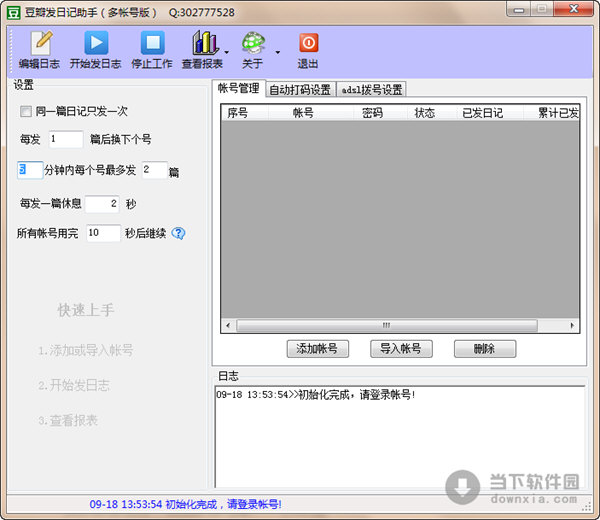Focus the 每发 count input field
The width and height of the screenshot is (600, 520).
pos(65,139)
